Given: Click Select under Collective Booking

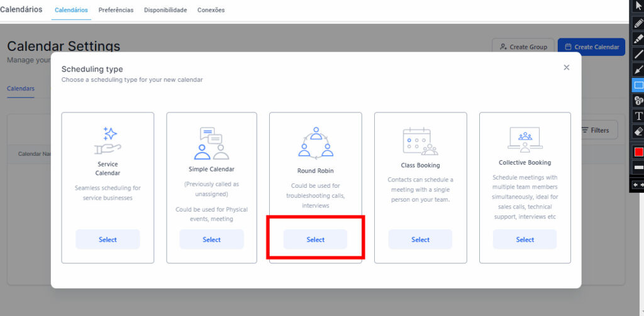Looking at the screenshot, I should coord(525,239).
